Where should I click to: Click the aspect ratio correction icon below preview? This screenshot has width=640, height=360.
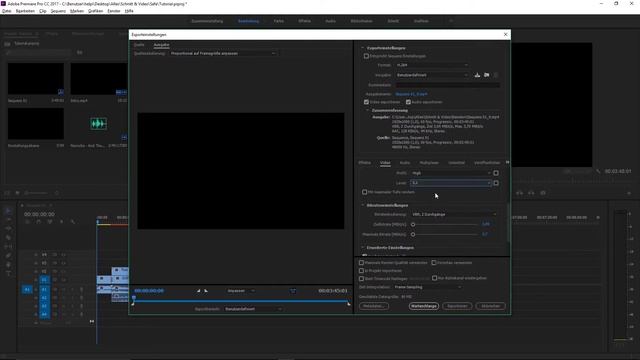pos(293,291)
